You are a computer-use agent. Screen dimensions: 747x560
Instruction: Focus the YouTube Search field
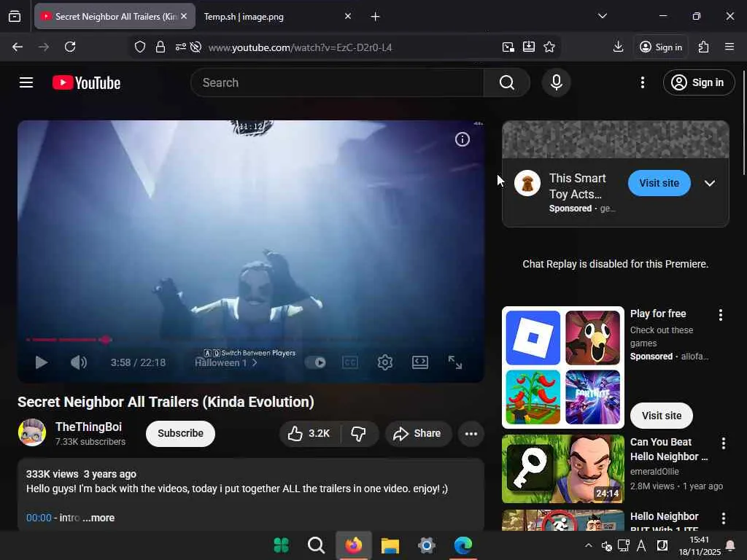tap(337, 82)
